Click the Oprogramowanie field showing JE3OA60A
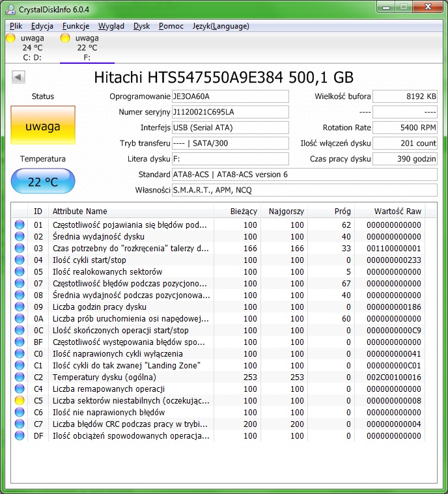 point(230,96)
